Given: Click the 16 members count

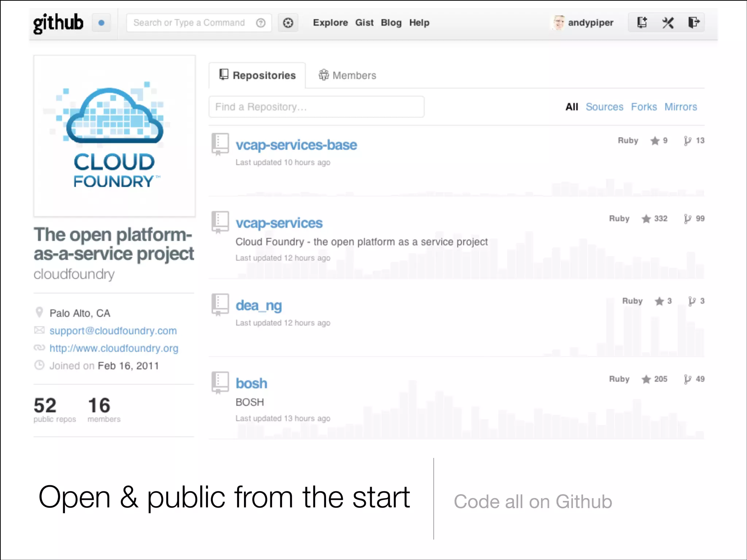Looking at the screenshot, I should click(104, 410).
